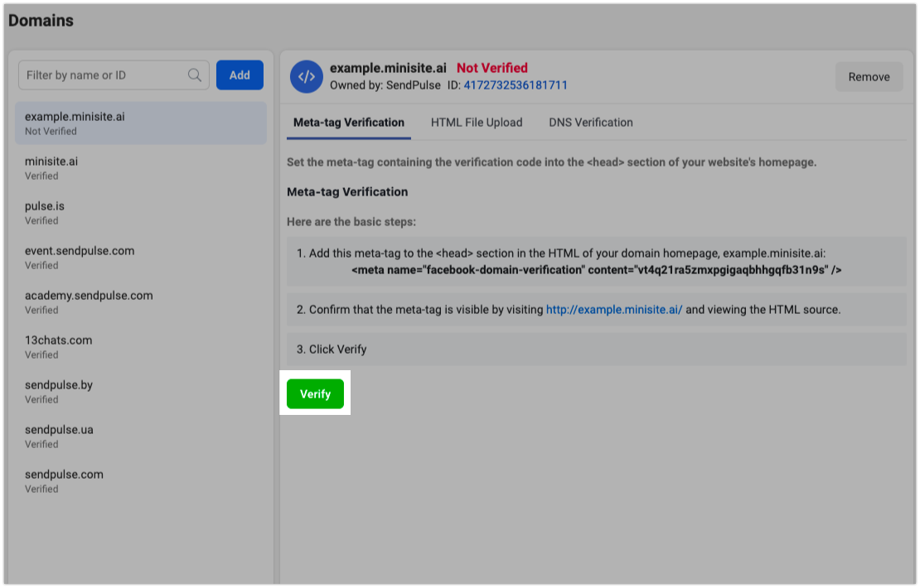920x588 pixels.
Task: Select the sendpulse.by domain entry
Action: coord(141,391)
